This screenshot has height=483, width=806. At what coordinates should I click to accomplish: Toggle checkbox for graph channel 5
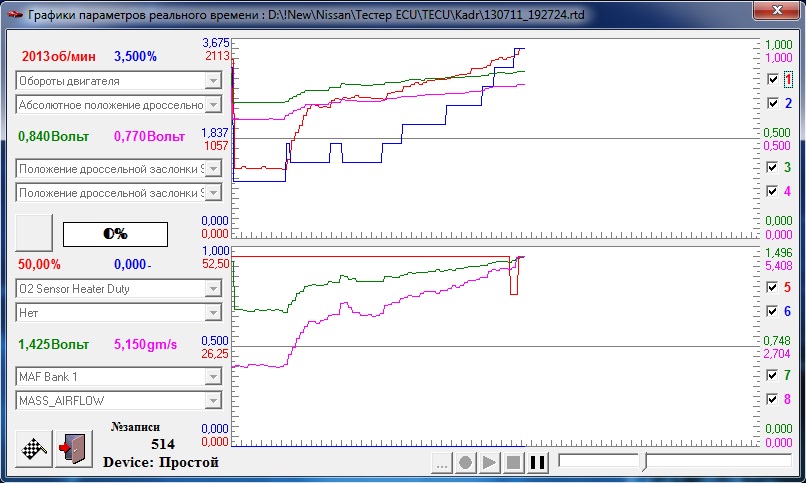pos(773,287)
